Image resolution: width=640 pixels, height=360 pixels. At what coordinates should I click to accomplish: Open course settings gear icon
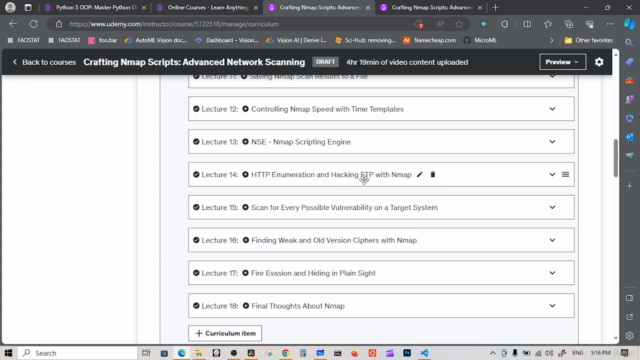point(599,62)
